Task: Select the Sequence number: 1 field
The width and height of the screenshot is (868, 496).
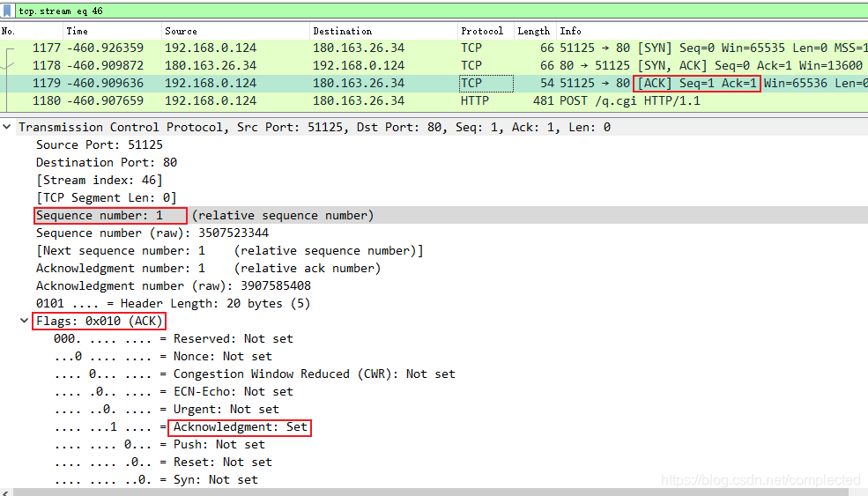Action: [204, 215]
